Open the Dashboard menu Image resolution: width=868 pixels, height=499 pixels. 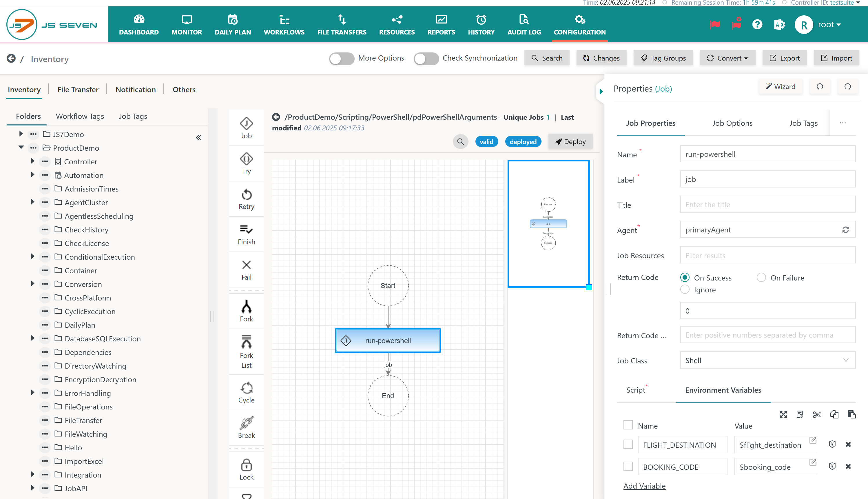point(139,25)
